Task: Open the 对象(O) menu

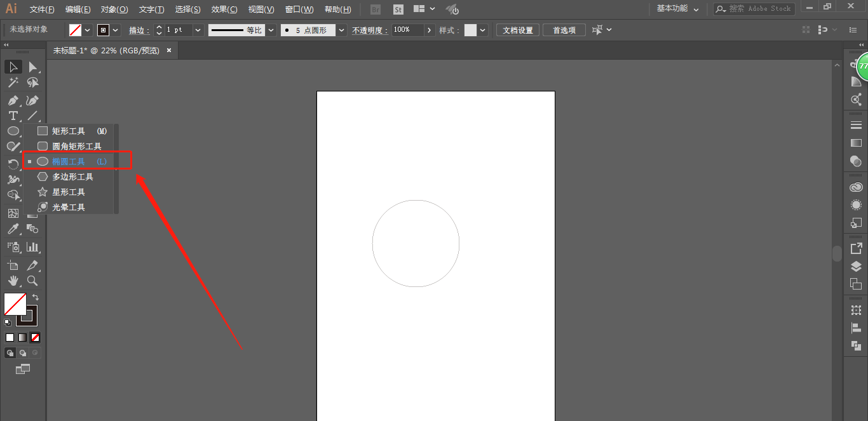Action: pos(114,10)
